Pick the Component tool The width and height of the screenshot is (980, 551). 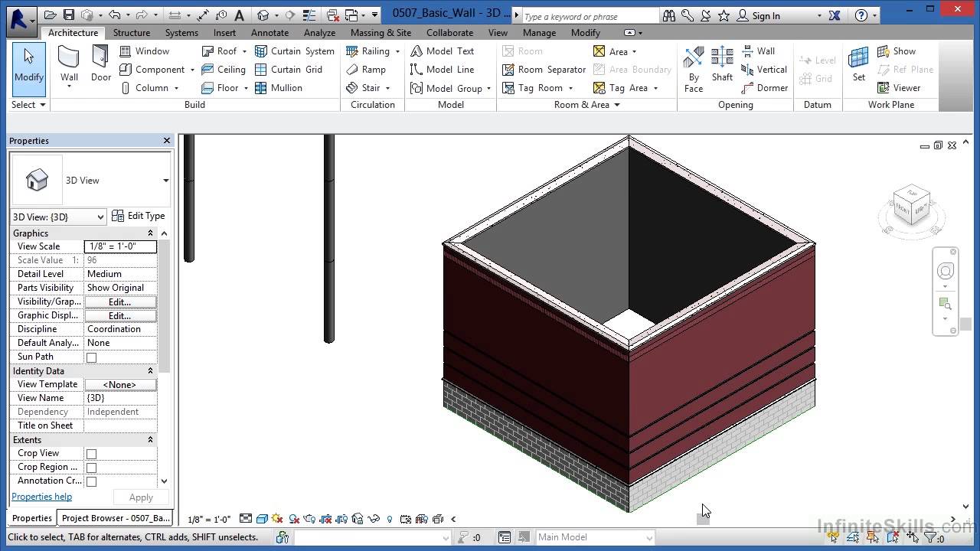coord(152,70)
